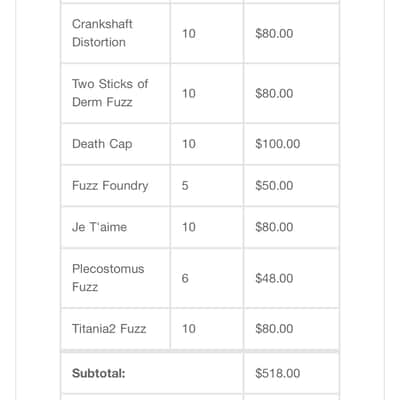The width and height of the screenshot is (400, 400).
Task: Select quantity 6 for Plecostomus Fuzz
Action: (185, 278)
